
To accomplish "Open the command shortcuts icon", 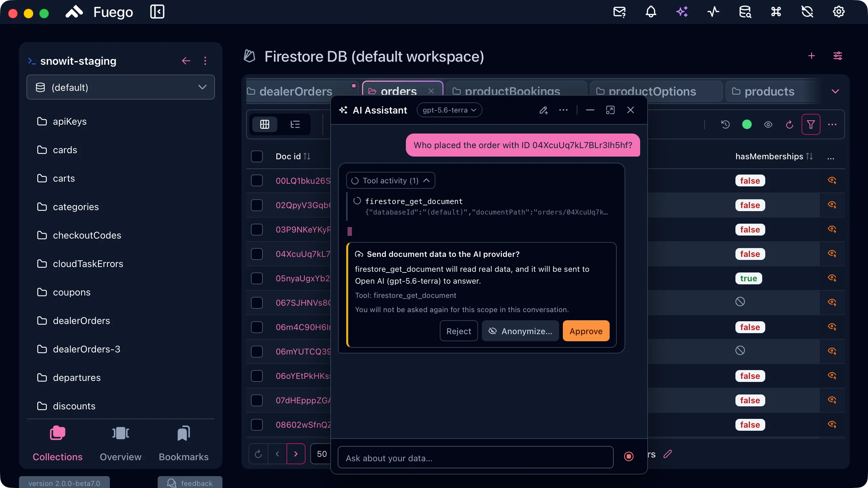I will pos(776,12).
